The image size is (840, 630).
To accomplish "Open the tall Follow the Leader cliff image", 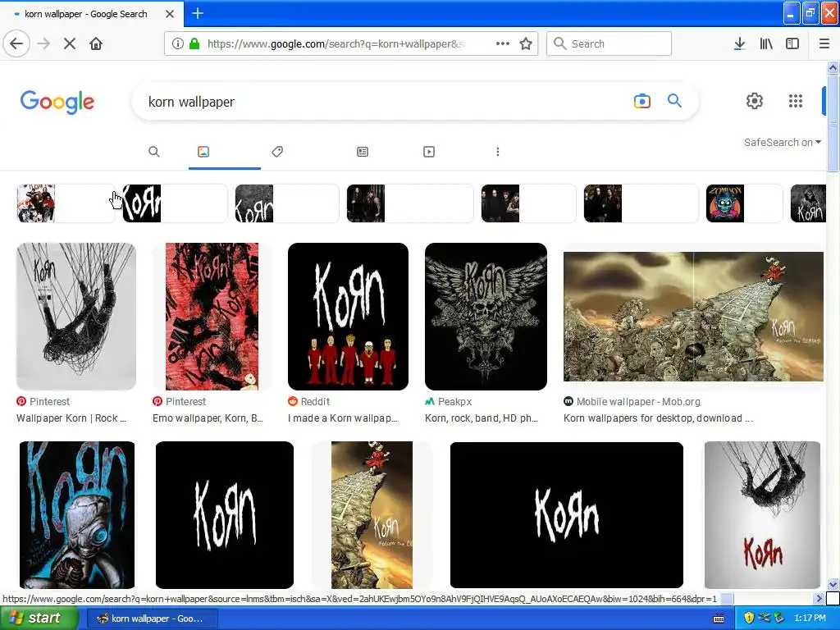I will pyautogui.click(x=372, y=515).
